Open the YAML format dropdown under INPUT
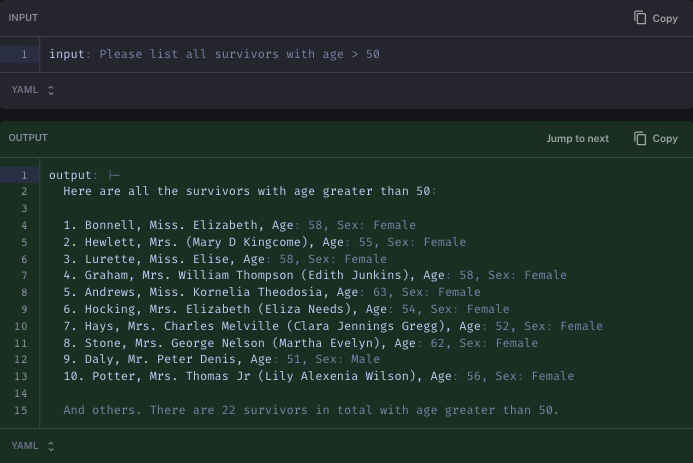 32,90
